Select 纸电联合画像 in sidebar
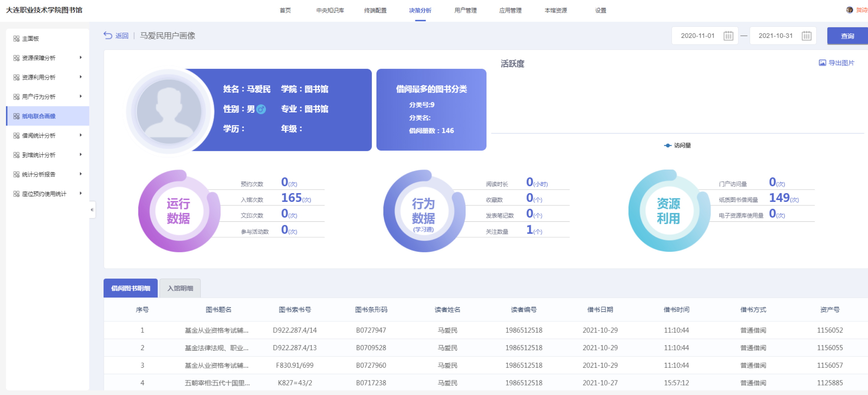The height and width of the screenshot is (395, 868). click(39, 116)
